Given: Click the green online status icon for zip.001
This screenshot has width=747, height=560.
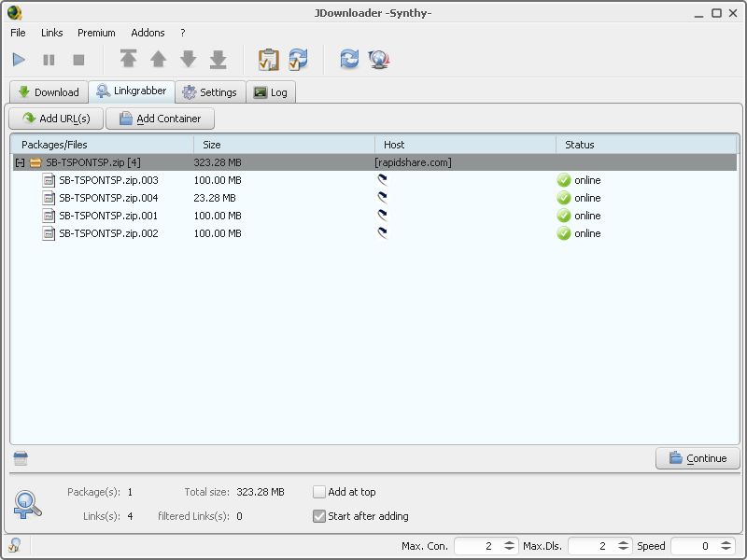Looking at the screenshot, I should tap(564, 216).
